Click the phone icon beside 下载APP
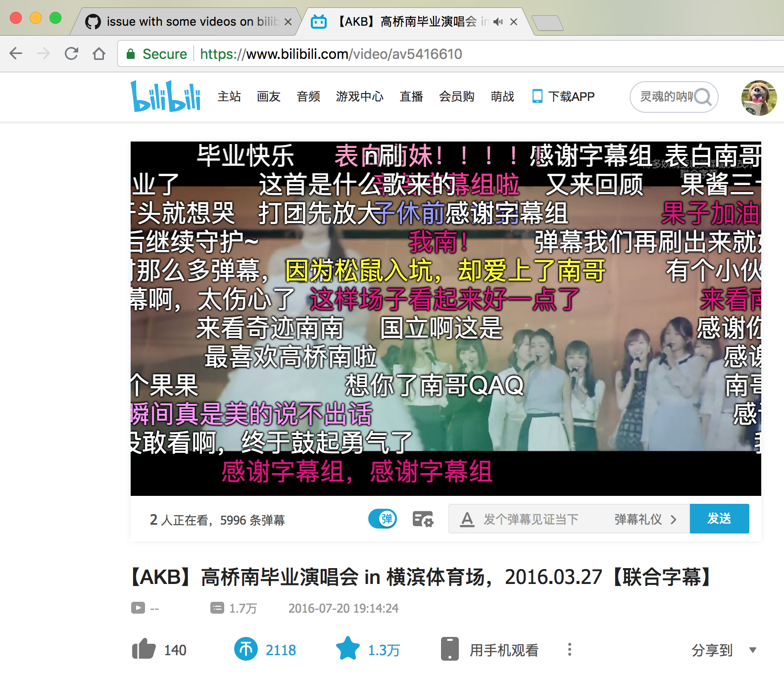Viewport: 784px width, 677px height. pyautogui.click(x=538, y=96)
